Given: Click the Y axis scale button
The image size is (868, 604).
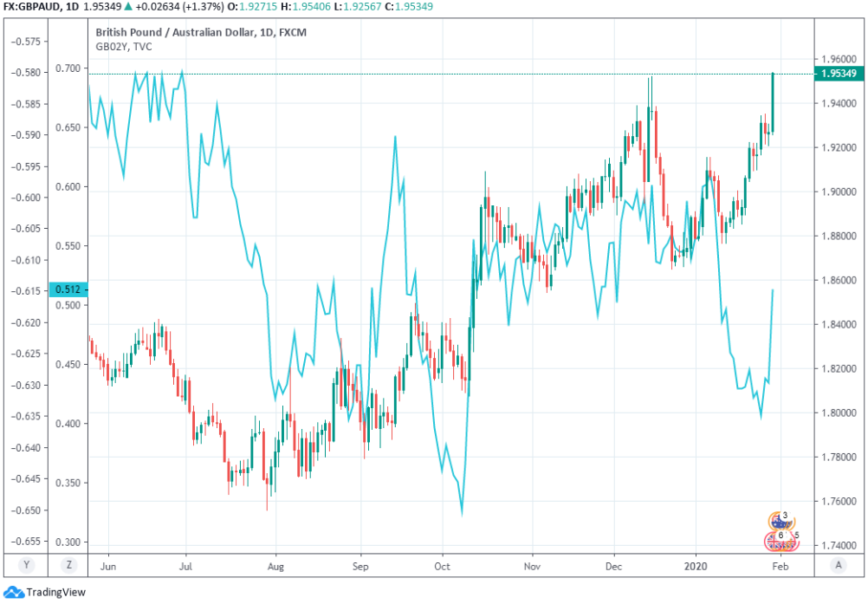Looking at the screenshot, I should point(25,565).
